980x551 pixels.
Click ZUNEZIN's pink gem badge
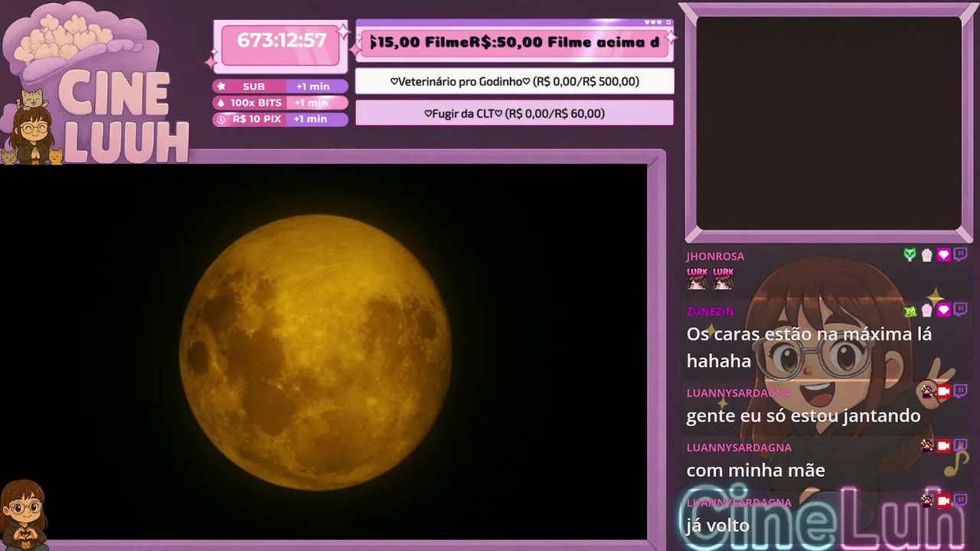coord(943,310)
